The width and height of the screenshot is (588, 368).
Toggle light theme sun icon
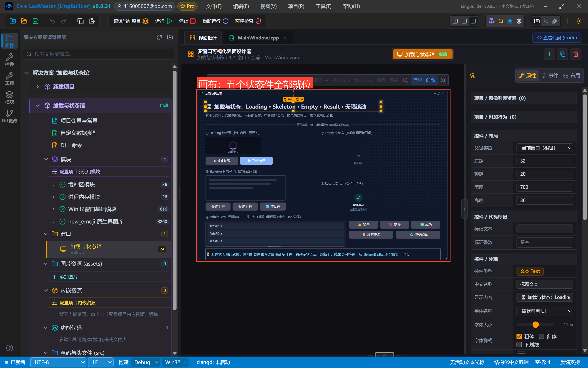(579, 21)
